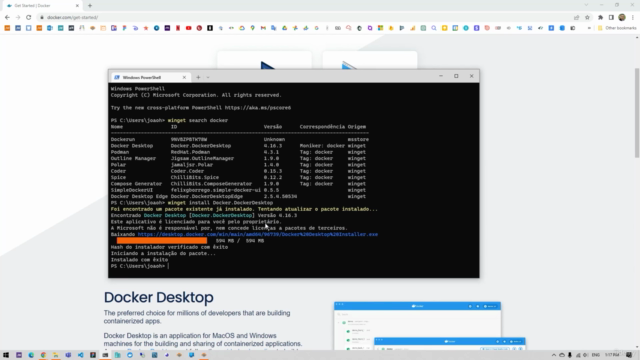Screen dimensions: 640x360
Task: Open YouTube bookmark in bookmarks bar
Action: click(x=189, y=28)
